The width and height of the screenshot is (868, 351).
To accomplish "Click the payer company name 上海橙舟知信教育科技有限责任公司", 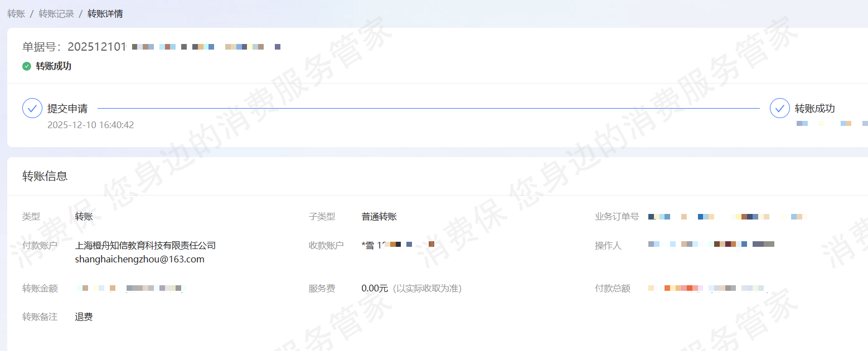I will (146, 245).
